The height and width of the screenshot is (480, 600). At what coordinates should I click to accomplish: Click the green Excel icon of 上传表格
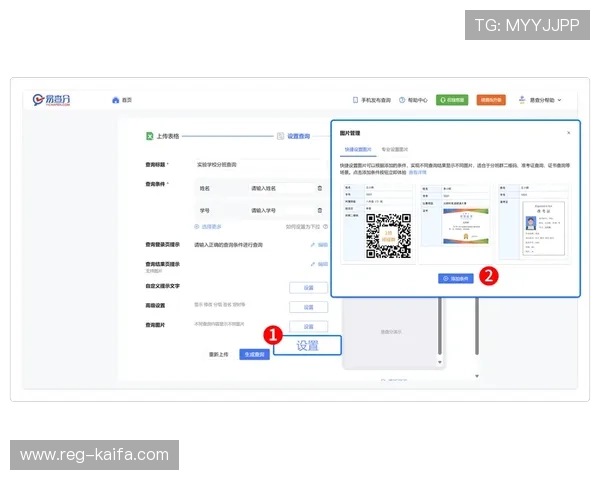coord(150,136)
